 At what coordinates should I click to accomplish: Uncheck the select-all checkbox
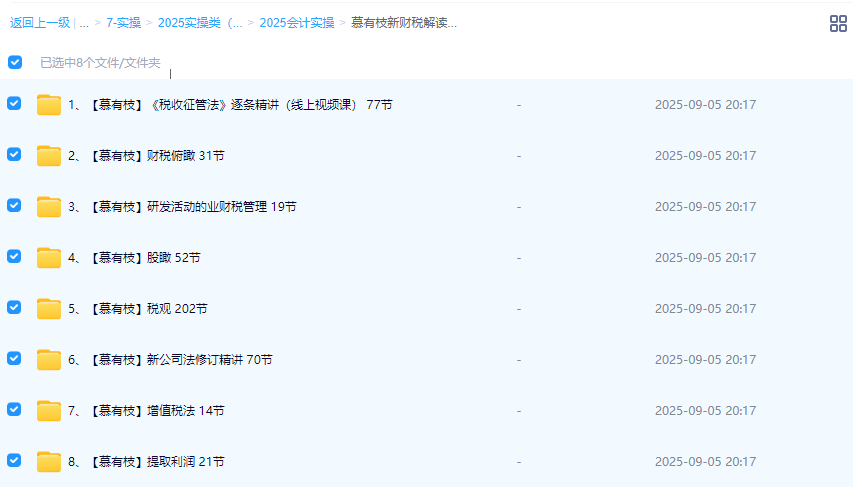pos(15,62)
